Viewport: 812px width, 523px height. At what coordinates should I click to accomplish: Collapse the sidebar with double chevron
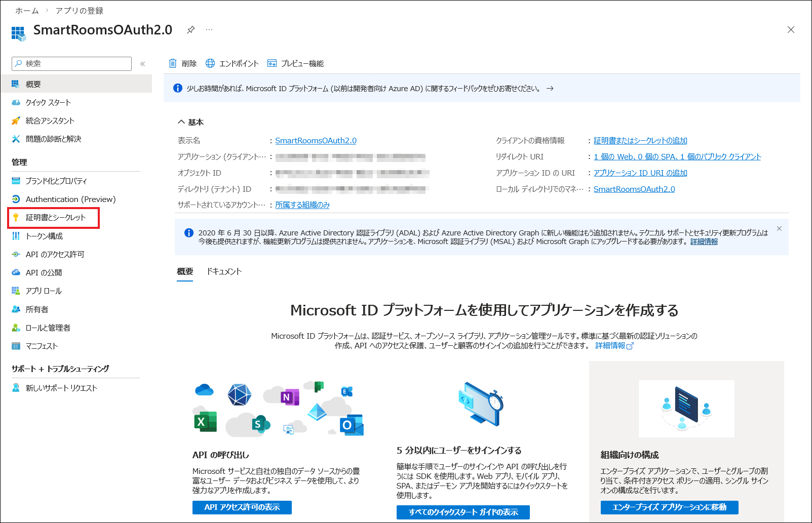[143, 64]
